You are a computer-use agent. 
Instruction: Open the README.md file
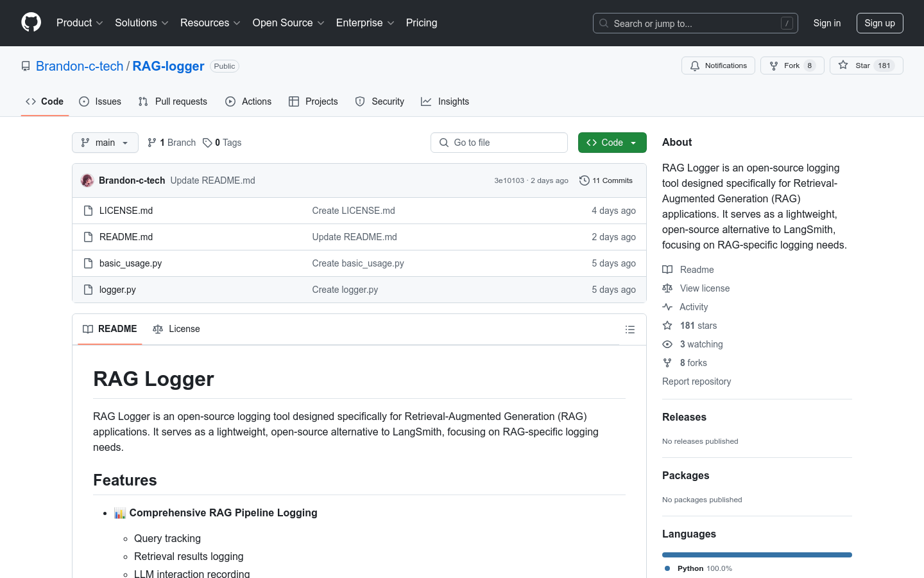(x=126, y=237)
